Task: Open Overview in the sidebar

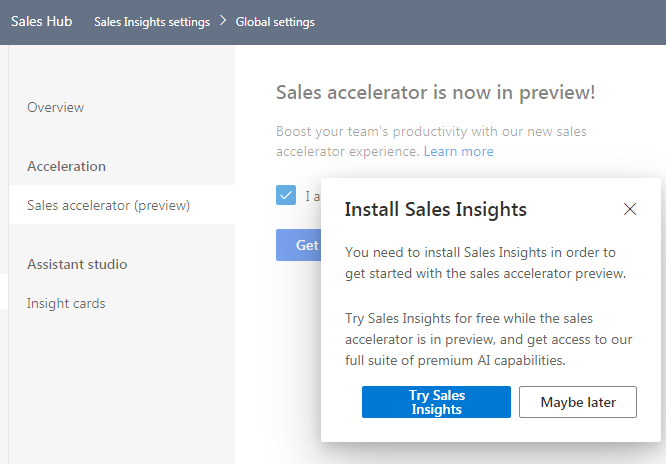Action: coord(56,108)
